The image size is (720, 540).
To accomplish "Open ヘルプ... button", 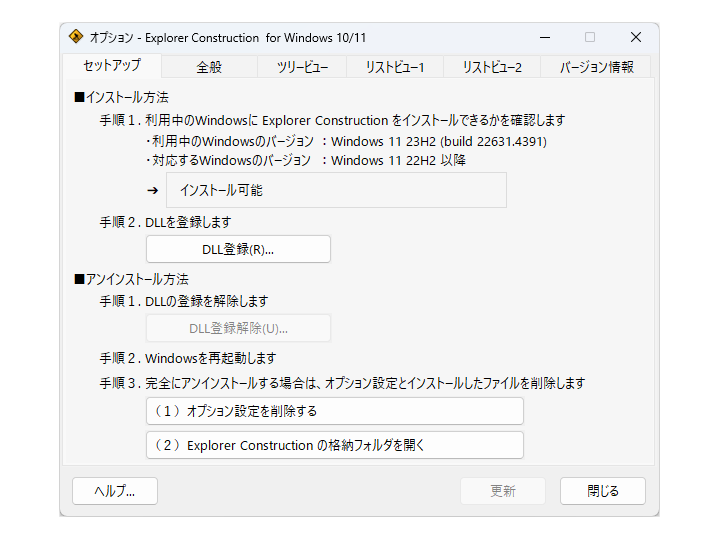I will click(x=115, y=491).
